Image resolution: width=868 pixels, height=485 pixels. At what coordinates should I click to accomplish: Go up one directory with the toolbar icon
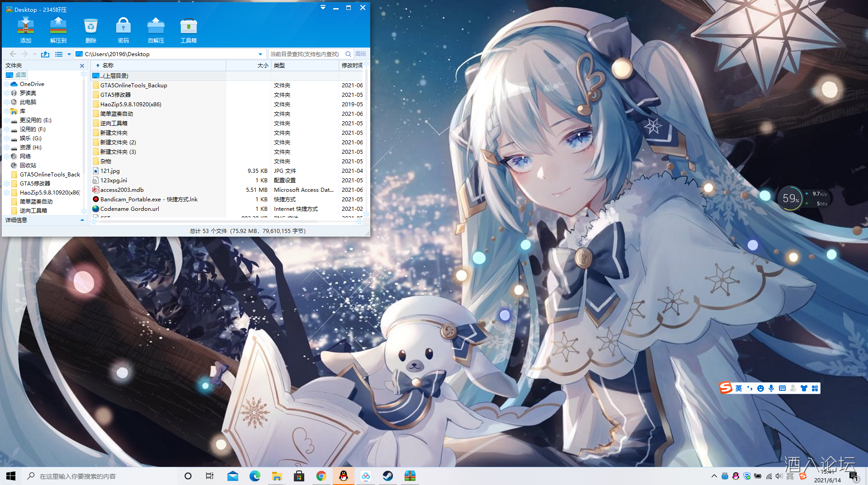point(45,54)
